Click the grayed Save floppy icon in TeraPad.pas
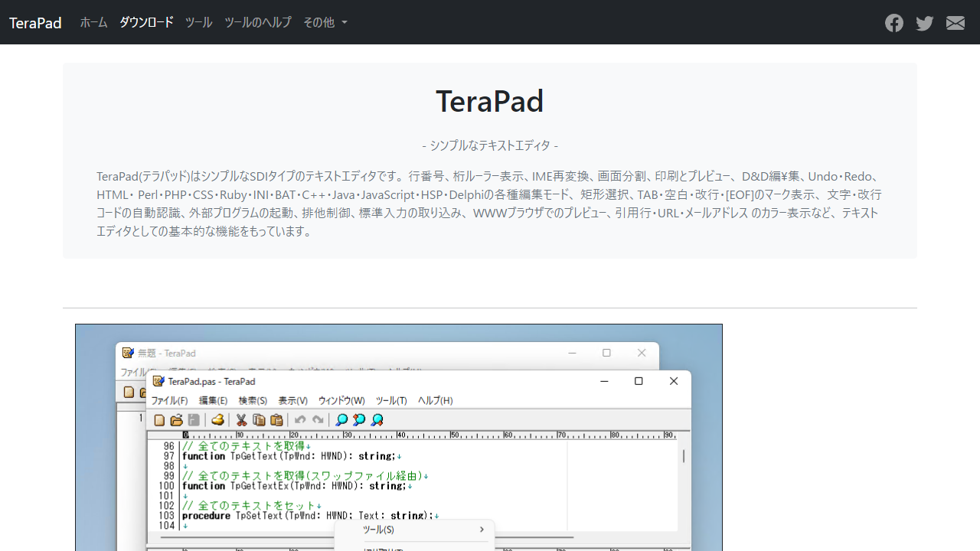The height and width of the screenshot is (551, 980). 194,420
